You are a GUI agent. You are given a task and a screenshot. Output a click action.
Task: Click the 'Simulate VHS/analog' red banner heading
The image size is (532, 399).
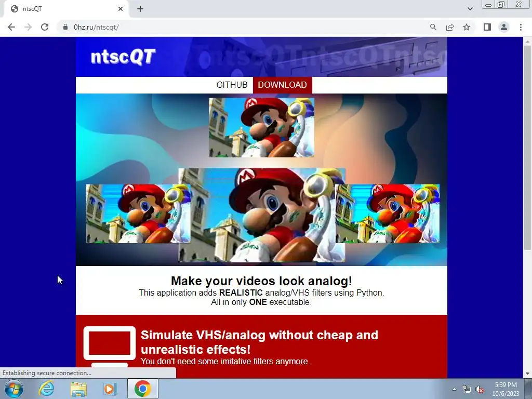[259, 342]
